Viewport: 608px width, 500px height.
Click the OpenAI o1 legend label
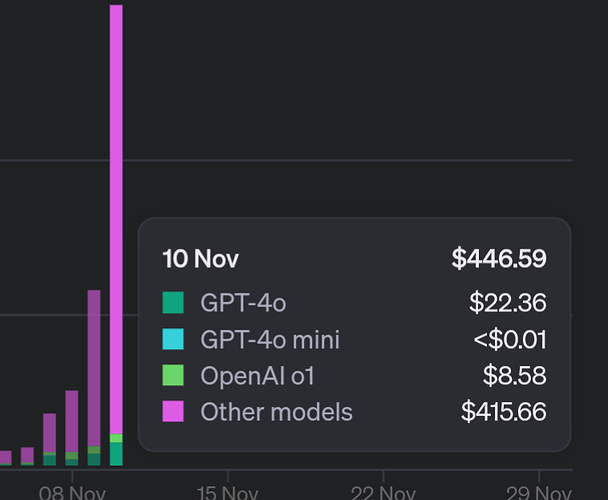264,375
